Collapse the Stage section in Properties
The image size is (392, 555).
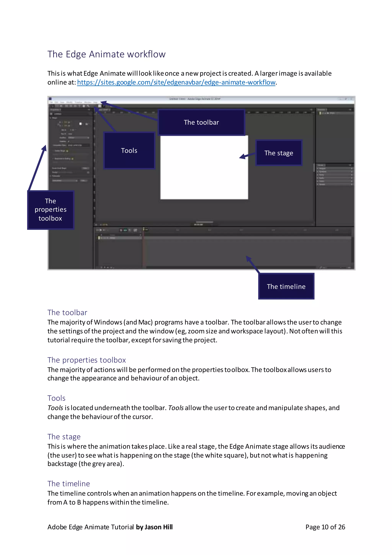[x=50, y=118]
